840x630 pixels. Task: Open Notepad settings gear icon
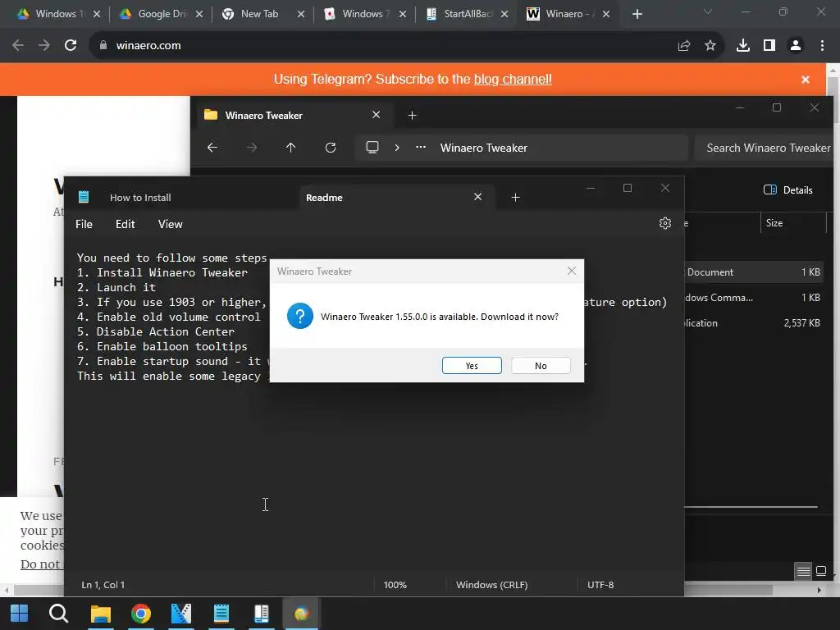[x=664, y=223]
